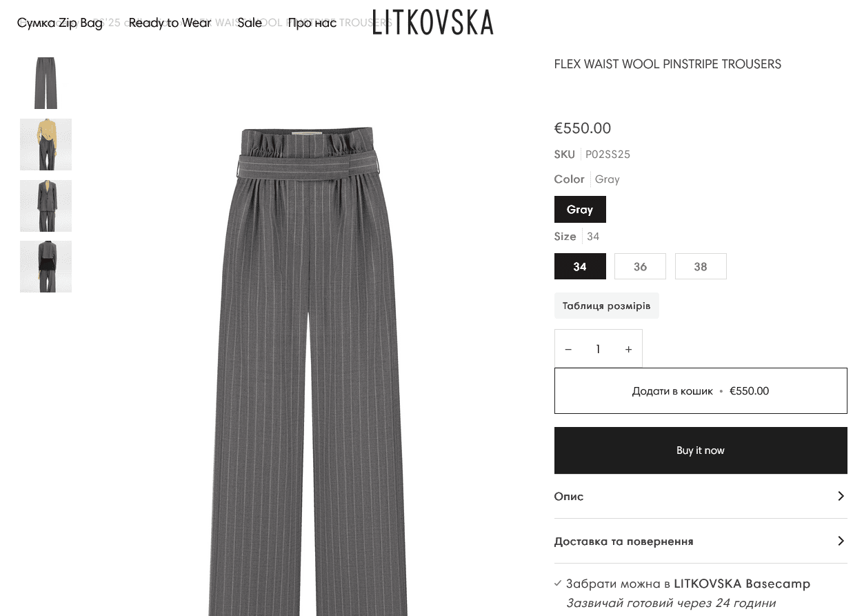Image resolution: width=853 pixels, height=616 pixels.
Task: Open the Таблиця розмірів size chart
Action: tap(607, 306)
